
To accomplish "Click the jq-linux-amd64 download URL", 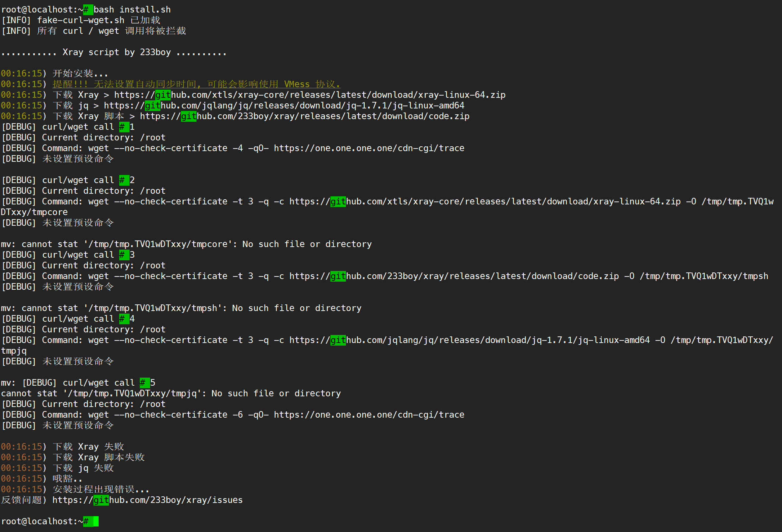I will point(284,106).
